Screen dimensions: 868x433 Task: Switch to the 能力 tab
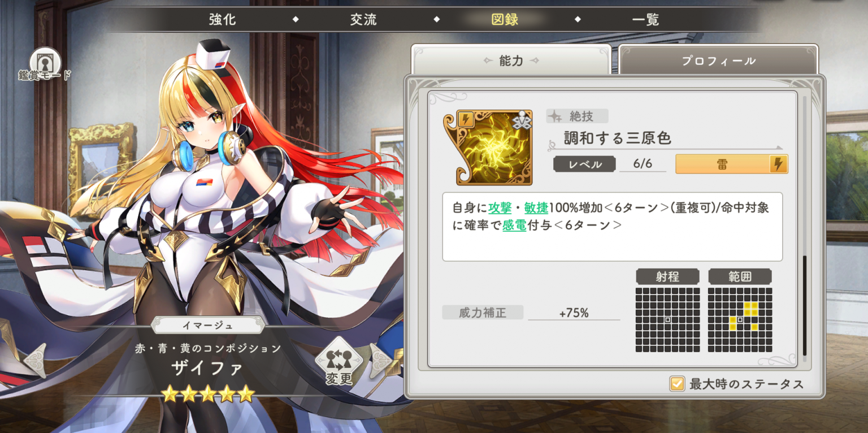click(511, 60)
